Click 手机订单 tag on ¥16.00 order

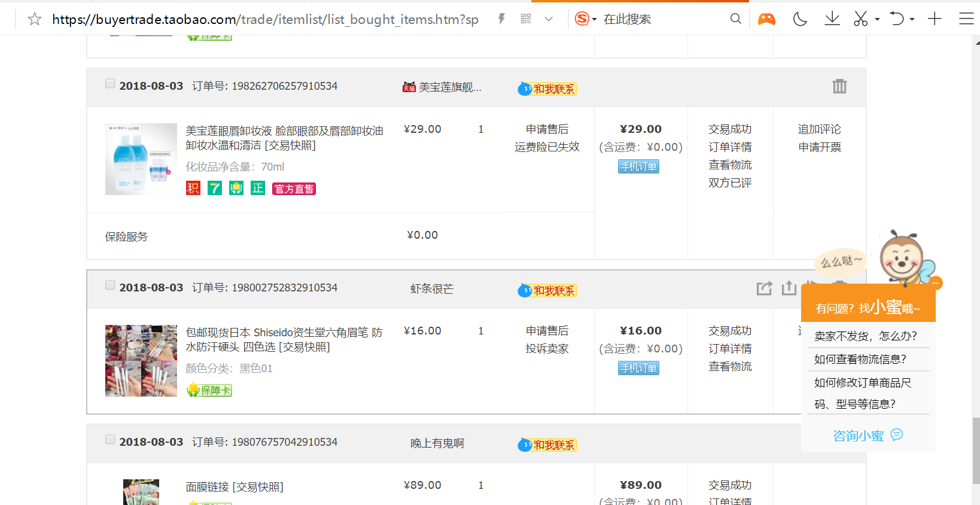[639, 368]
